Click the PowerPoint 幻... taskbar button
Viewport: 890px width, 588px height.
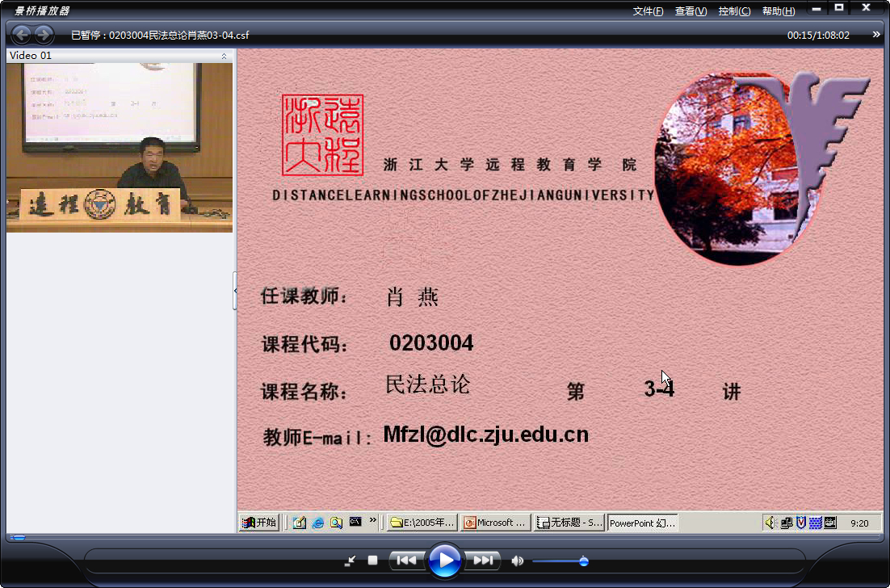642,523
